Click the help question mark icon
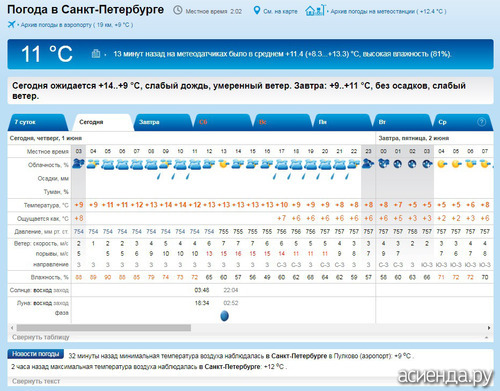This screenshot has width=500, height=391. (x=481, y=122)
